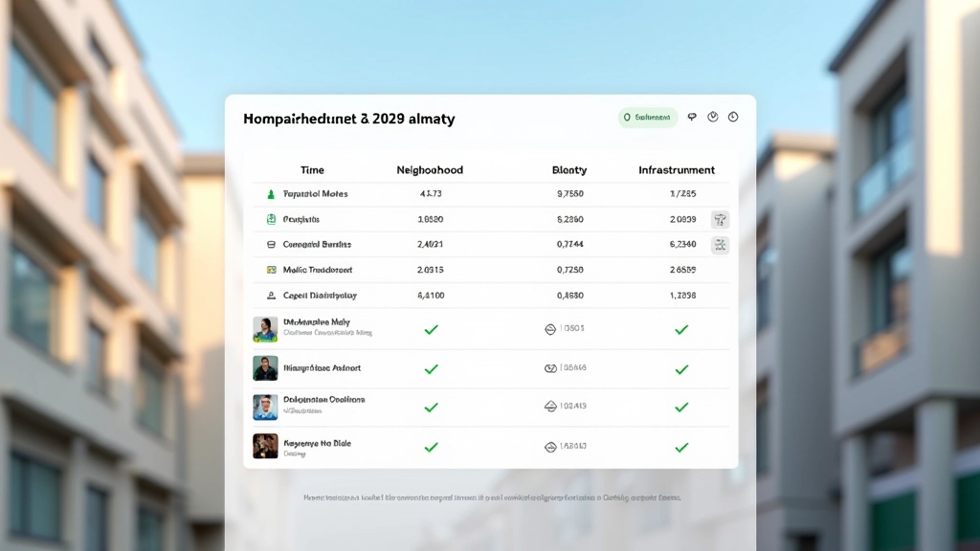Screen dimensions: 980x551
Task: Select the Time column header
Action: pos(312,170)
